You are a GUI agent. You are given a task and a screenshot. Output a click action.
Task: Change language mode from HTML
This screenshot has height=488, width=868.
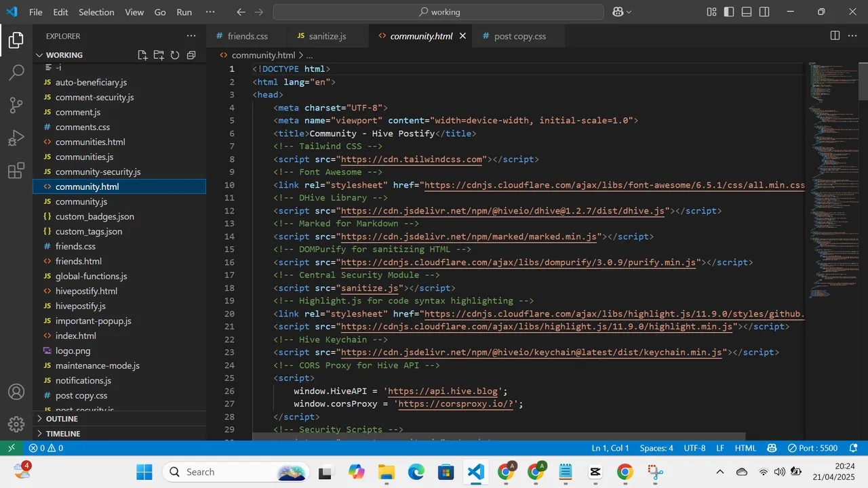(745, 448)
